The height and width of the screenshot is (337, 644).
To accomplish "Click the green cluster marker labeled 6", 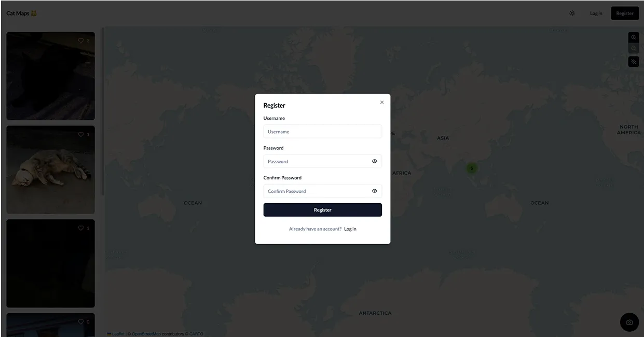I will [472, 168].
